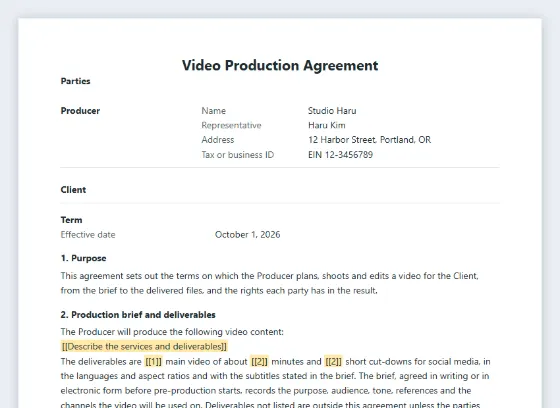Select the Parties section heading
The width and height of the screenshot is (560, 408).
point(75,81)
